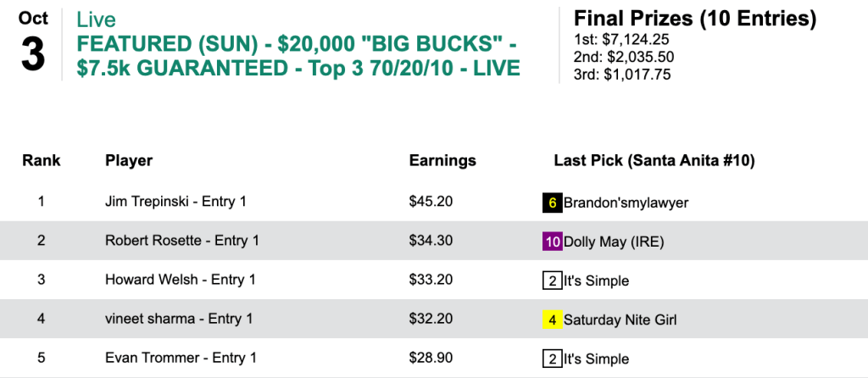Sort by the Rank column header
Image resolution: width=868 pixels, height=378 pixels.
coord(42,160)
